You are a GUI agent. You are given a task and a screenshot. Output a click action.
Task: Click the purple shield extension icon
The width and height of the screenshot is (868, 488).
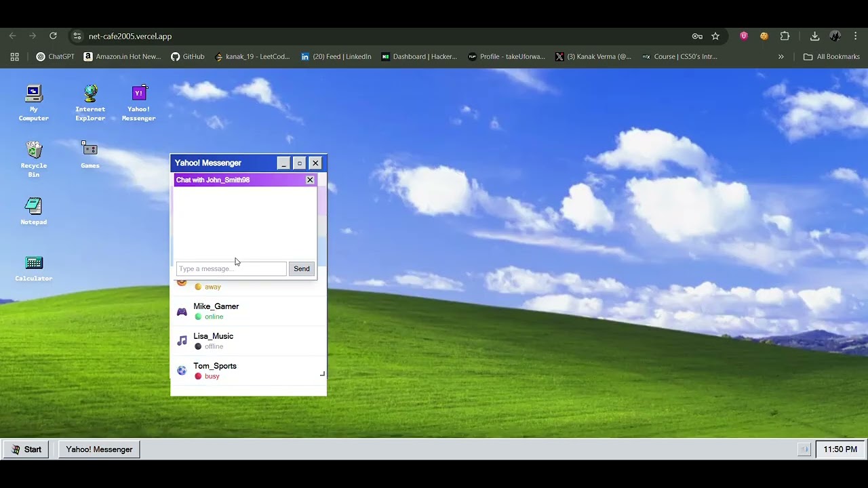coord(744,36)
